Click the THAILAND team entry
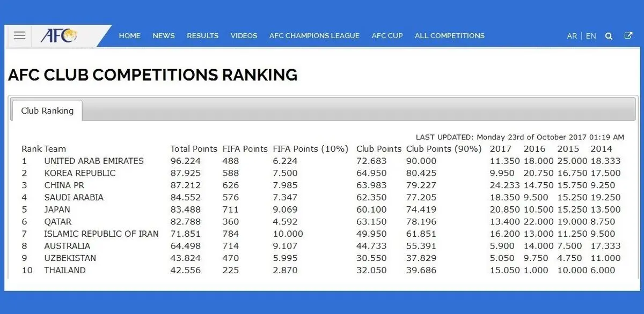Screen dimensions: 644x314 click(65, 270)
